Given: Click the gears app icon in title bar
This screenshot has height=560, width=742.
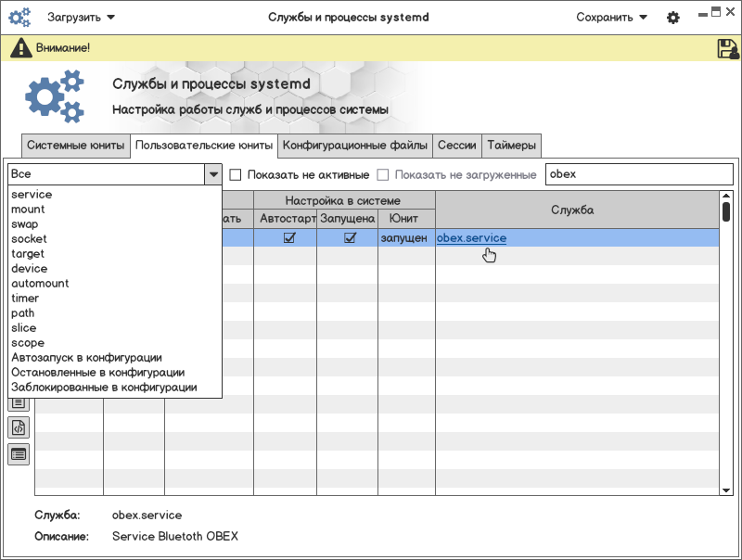Looking at the screenshot, I should [19, 18].
